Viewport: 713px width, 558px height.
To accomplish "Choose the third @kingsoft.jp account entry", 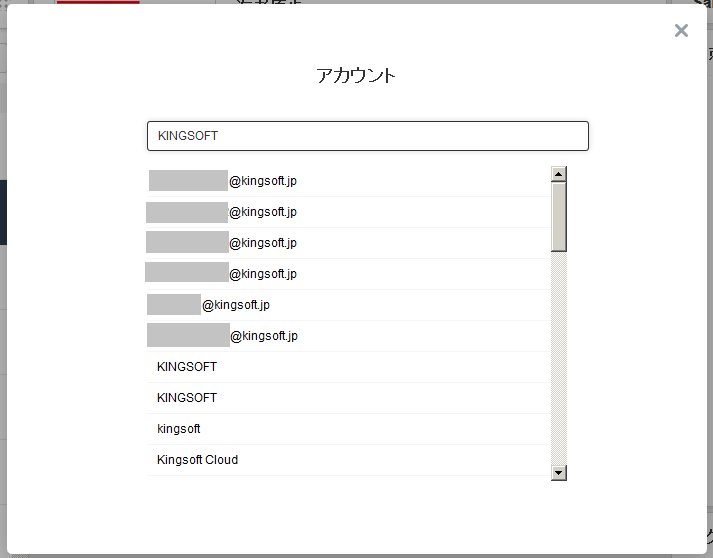I will (x=263, y=243).
